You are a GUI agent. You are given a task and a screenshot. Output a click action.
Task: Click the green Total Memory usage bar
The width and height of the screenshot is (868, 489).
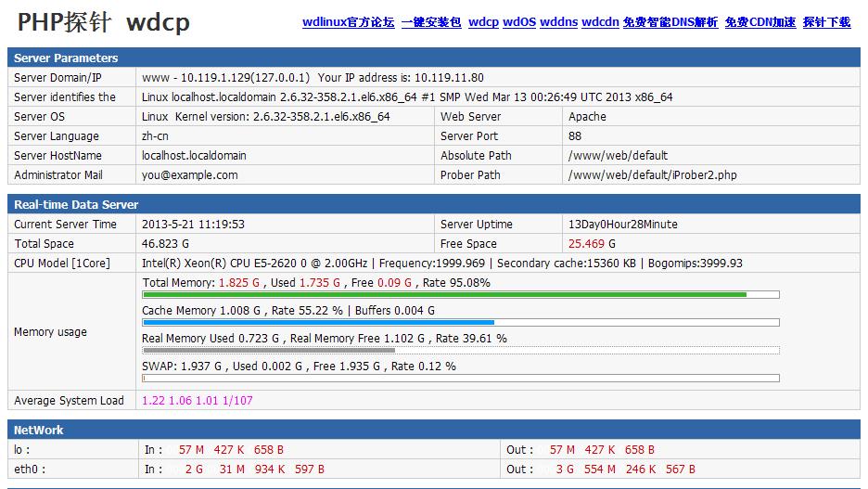click(x=444, y=295)
